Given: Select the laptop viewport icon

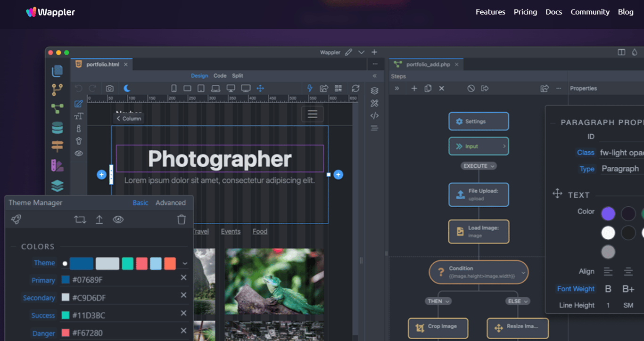Looking at the screenshot, I should click(x=215, y=88).
